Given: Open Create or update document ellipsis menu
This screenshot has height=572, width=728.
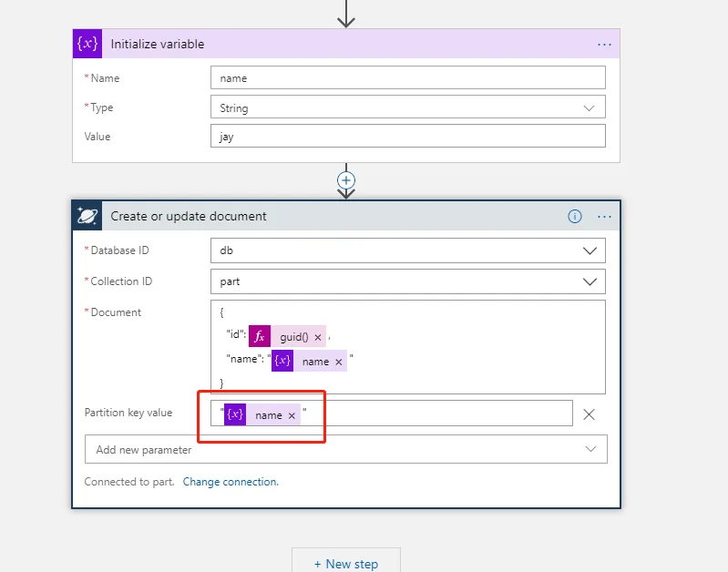Looking at the screenshot, I should click(x=604, y=217).
